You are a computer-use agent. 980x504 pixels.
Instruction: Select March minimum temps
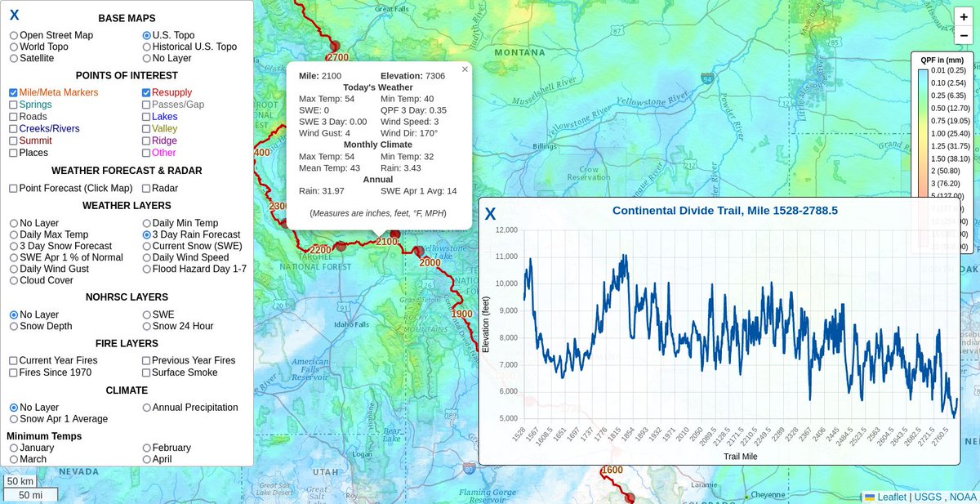(x=14, y=459)
